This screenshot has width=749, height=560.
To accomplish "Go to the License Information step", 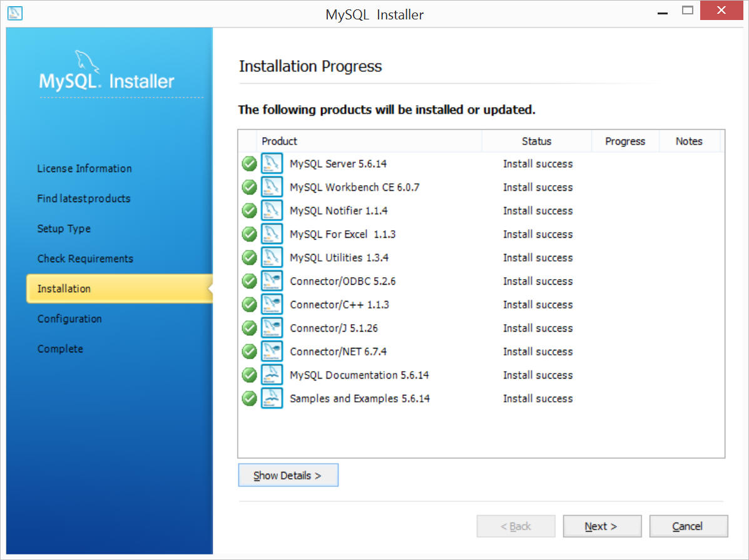I will [x=84, y=169].
